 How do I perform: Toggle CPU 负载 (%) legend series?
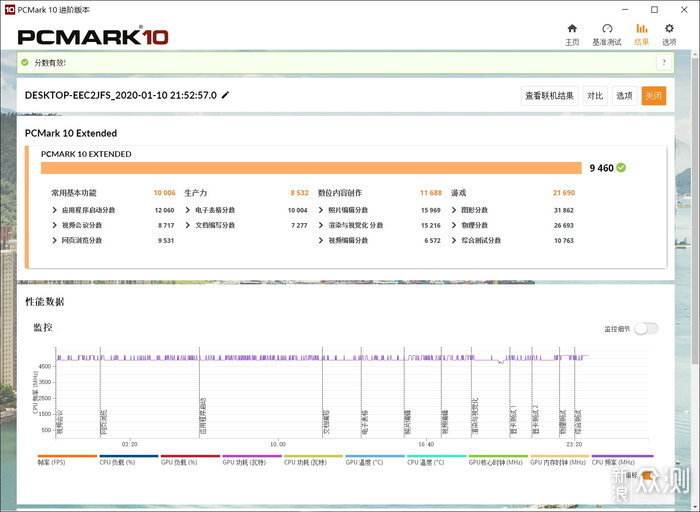(129, 460)
